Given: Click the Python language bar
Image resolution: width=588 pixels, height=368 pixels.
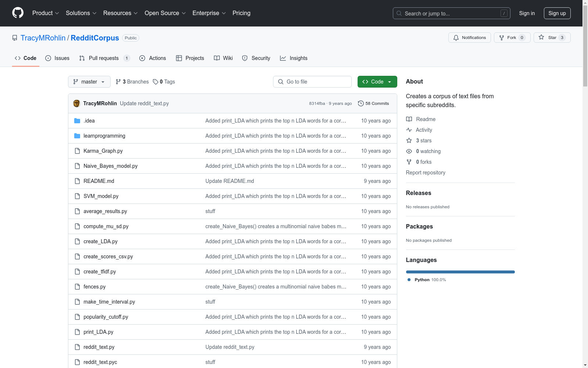Looking at the screenshot, I should coord(460,272).
